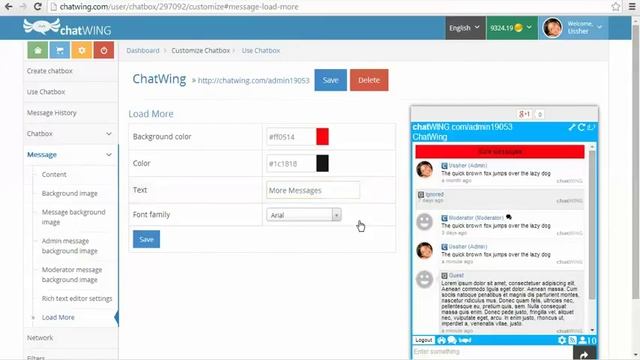
Task: Open the Welcome user account dropdown
Action: point(573,28)
